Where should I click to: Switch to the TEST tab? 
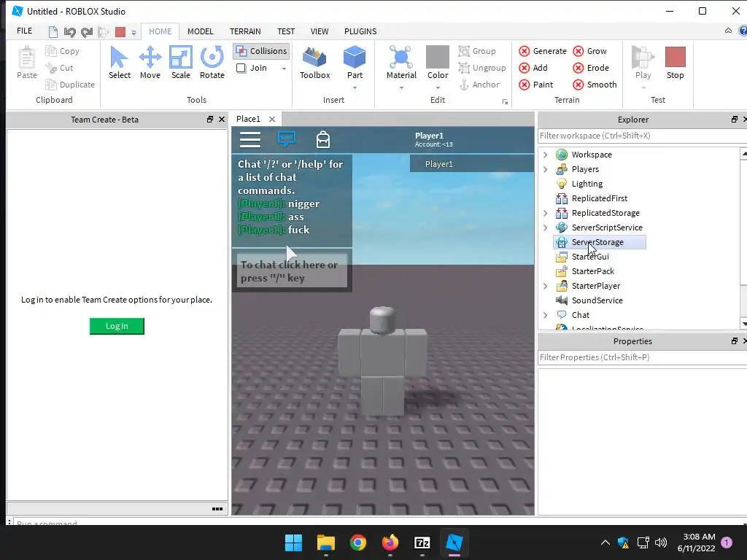(x=286, y=31)
